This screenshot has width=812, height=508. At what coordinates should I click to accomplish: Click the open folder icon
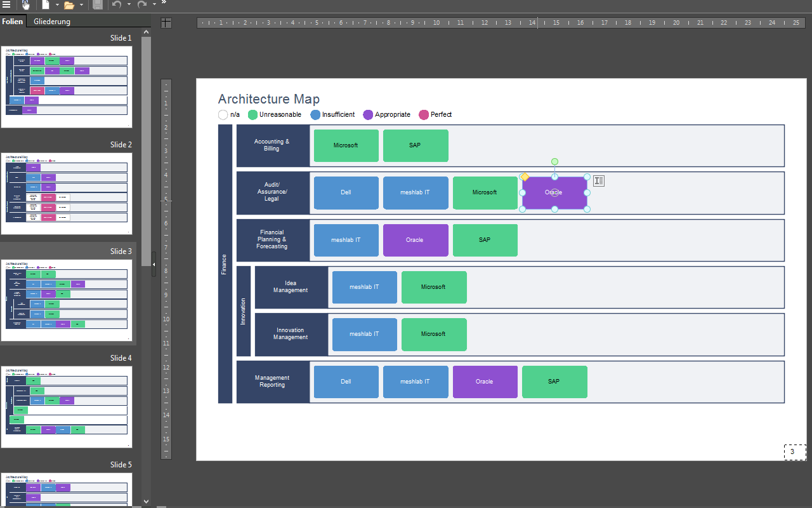(x=70, y=5)
